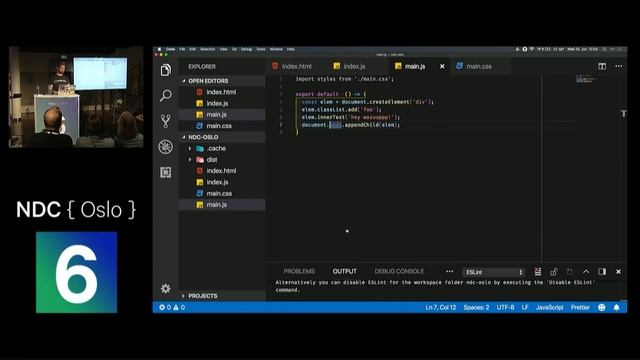Open notifications bell in status bar
Screen dimensions: 640x360
pyautogui.click(x=617, y=307)
